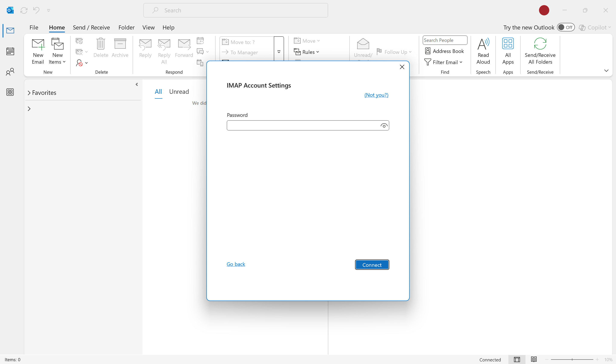Viewport: 616px width, 364px height.
Task: Show Unread messages tab
Action: point(179,92)
